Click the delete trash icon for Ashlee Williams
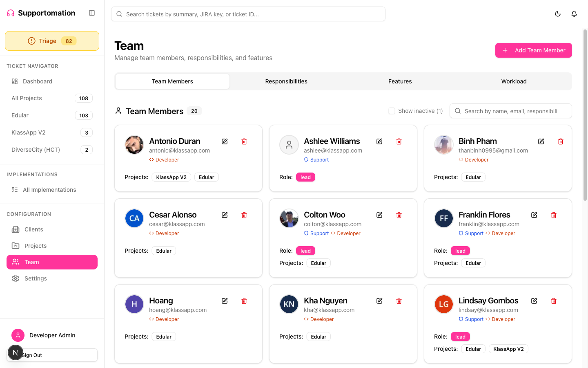This screenshot has height=368, width=588. pos(399,141)
